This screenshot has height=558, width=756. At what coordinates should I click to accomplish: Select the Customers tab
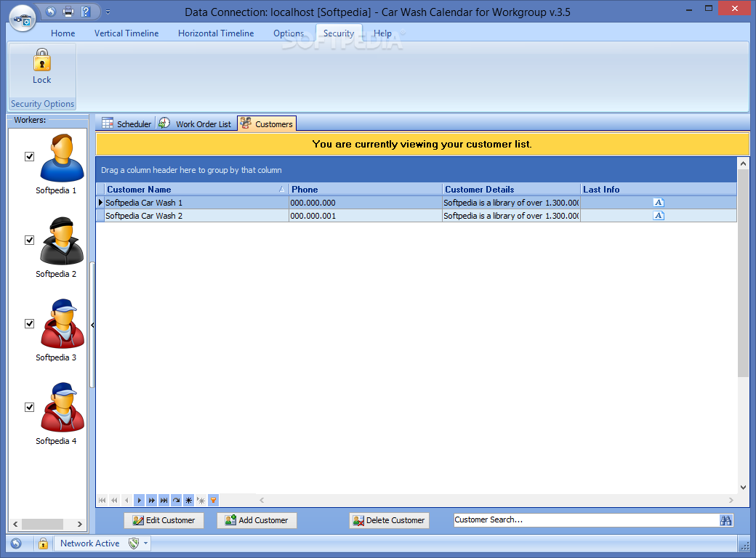(267, 124)
